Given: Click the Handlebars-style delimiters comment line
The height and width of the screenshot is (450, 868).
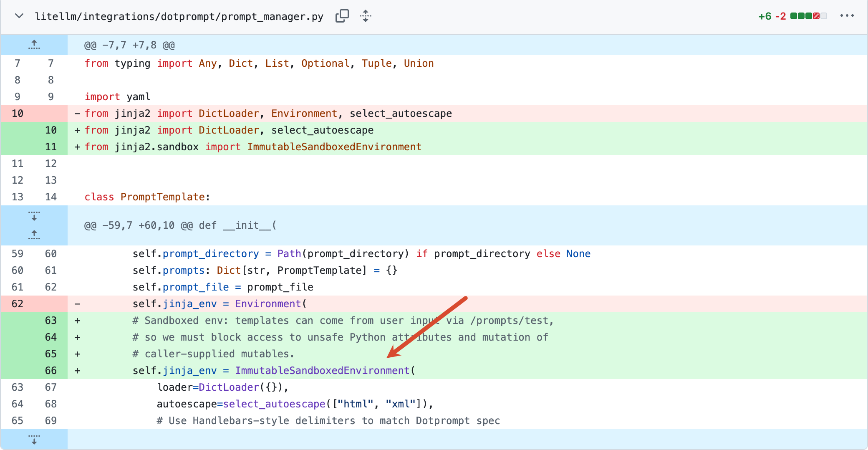Looking at the screenshot, I should pyautogui.click(x=328, y=421).
